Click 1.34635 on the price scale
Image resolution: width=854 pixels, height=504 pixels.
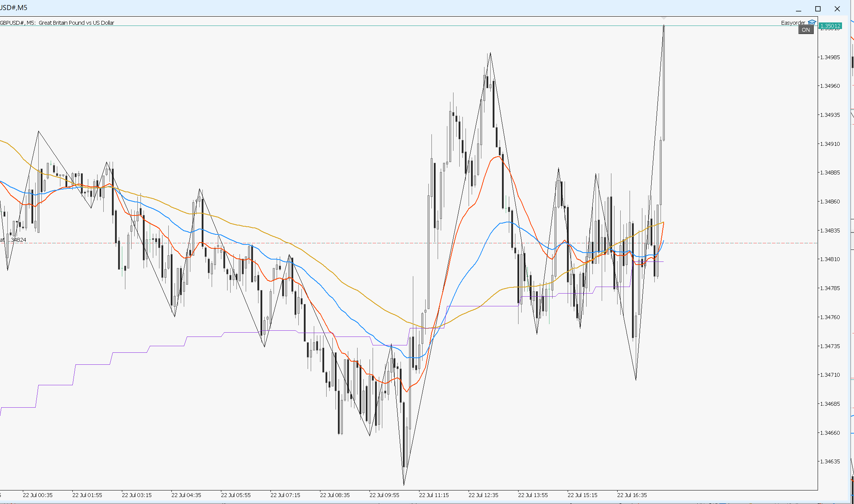tap(830, 461)
